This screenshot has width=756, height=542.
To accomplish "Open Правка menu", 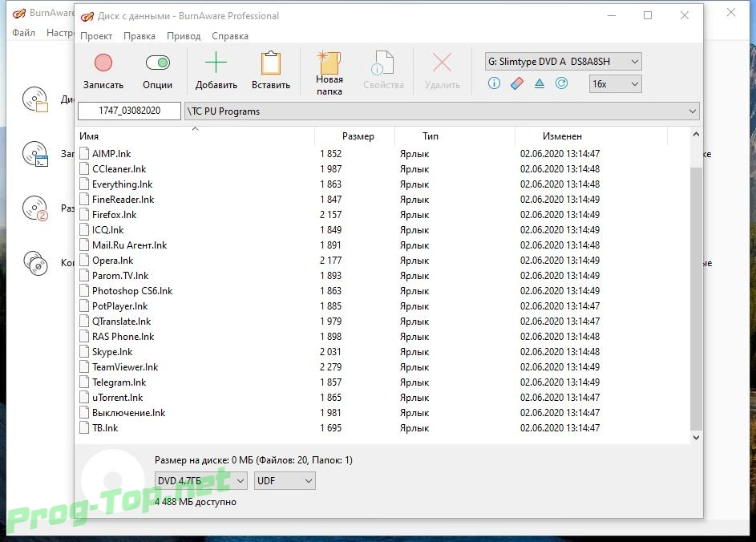I will pos(139,36).
